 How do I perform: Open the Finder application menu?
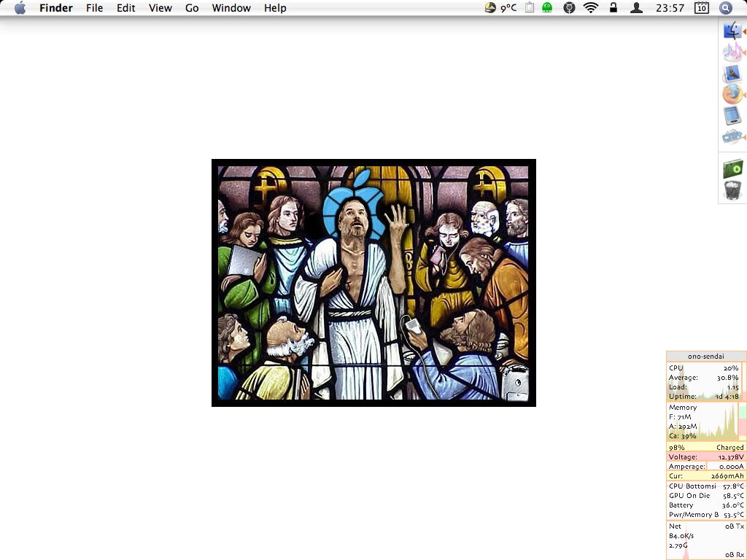tap(55, 7)
